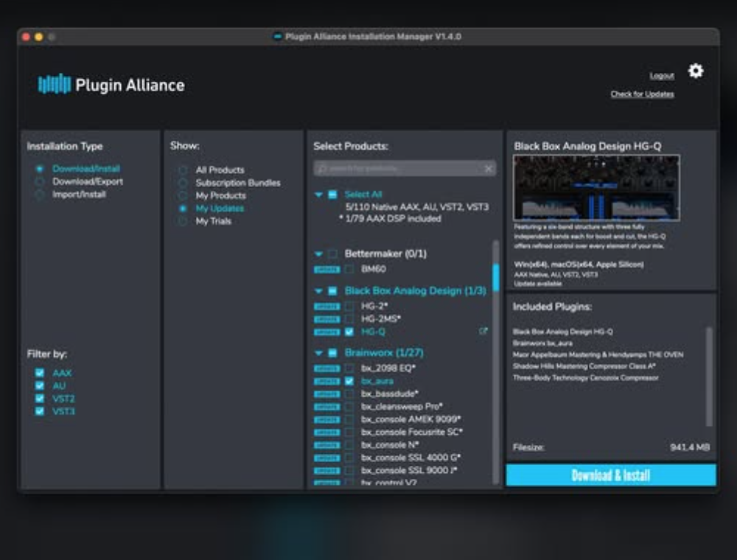
Task: Collapse the Black Box Analog Design group
Action: click(x=318, y=291)
